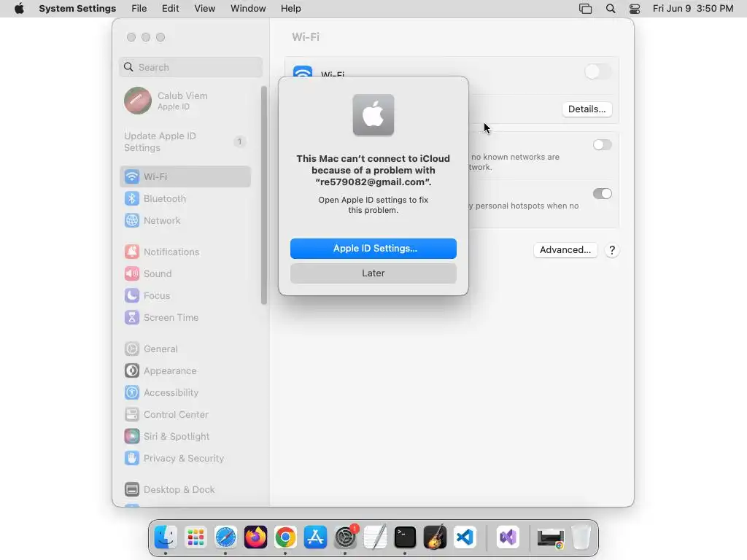Open Notifications bell icon in sidebar
This screenshot has height=560, width=747.
point(132,252)
